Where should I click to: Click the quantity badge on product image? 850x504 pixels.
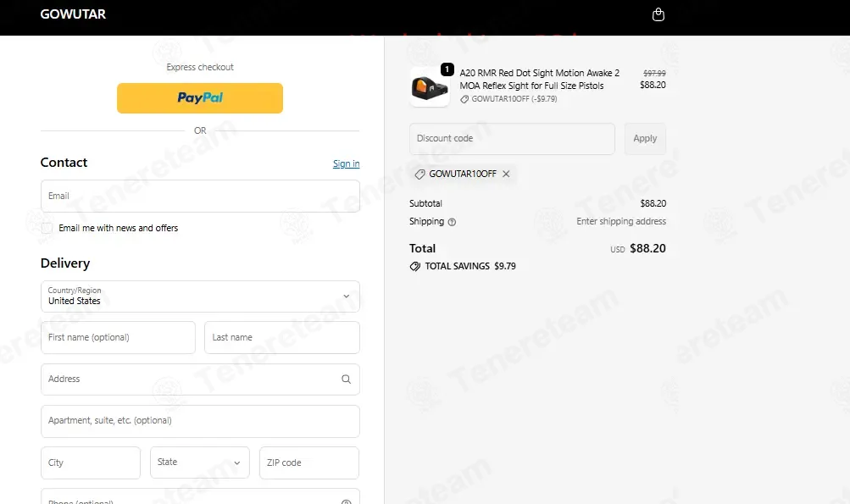coord(447,69)
